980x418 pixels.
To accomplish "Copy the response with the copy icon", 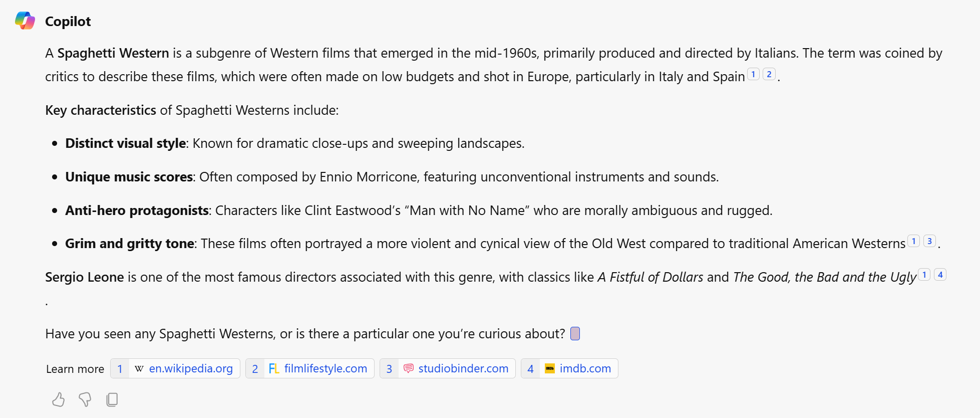I will click(x=112, y=399).
